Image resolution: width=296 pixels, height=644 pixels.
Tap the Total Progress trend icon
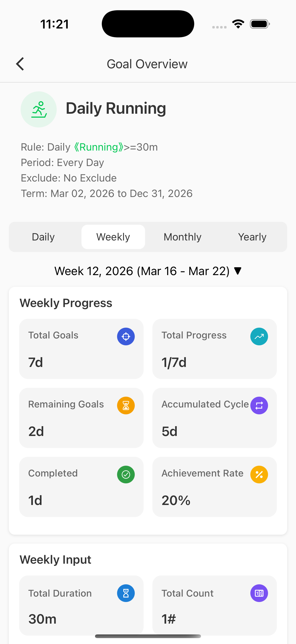click(x=259, y=336)
